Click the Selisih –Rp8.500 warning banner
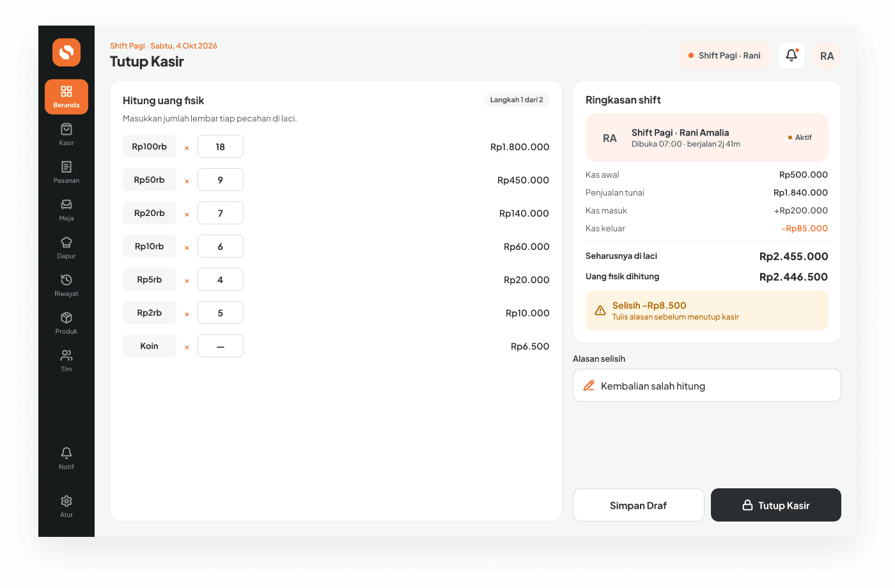 [x=707, y=311]
